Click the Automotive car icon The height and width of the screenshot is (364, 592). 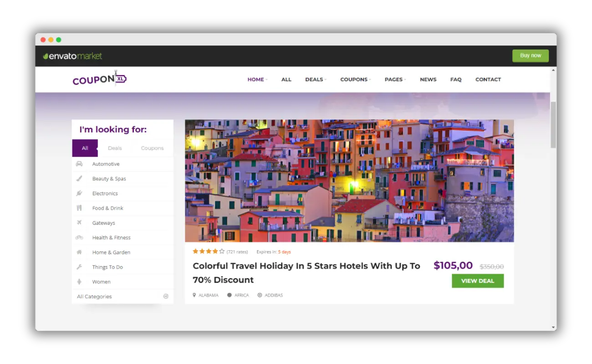click(x=79, y=164)
